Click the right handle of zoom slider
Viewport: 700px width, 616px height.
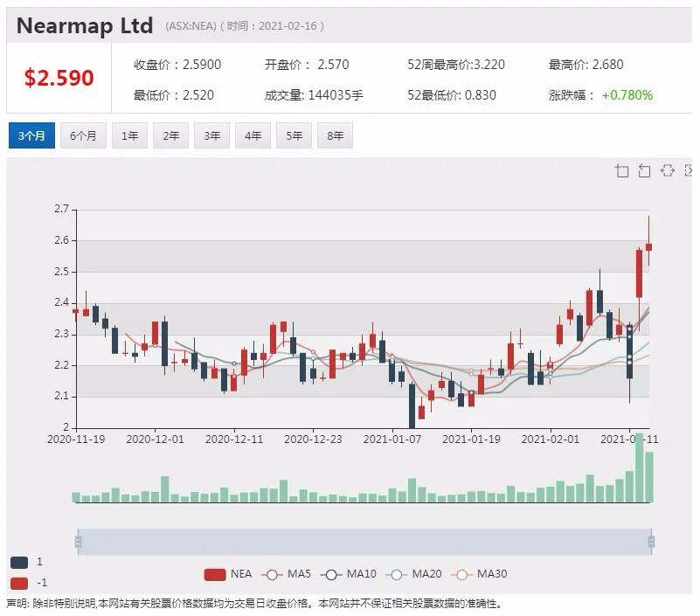(651, 542)
